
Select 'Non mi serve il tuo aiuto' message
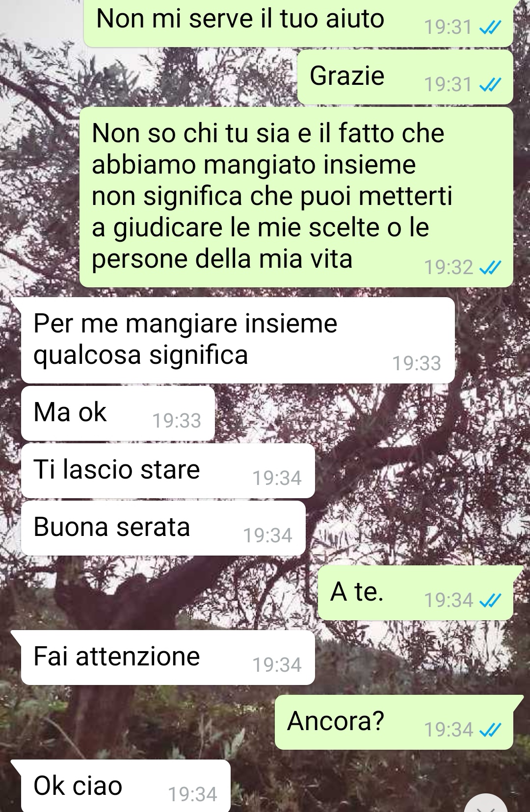pos(298,22)
